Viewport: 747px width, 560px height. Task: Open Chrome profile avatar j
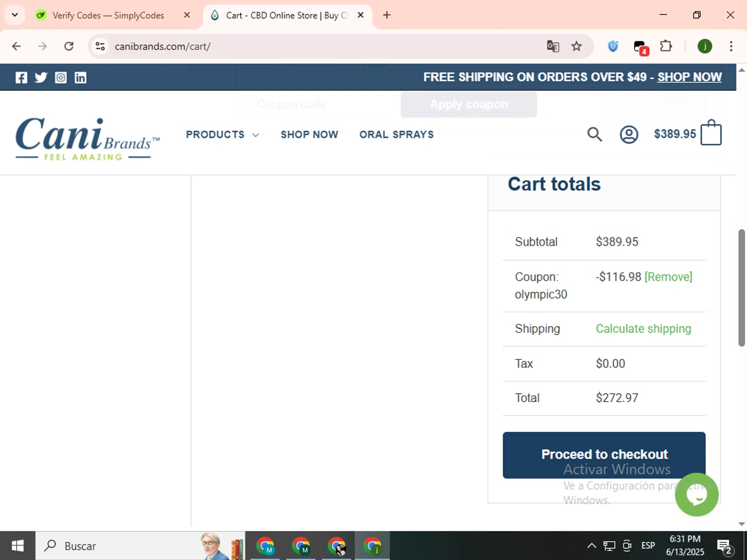(x=705, y=46)
